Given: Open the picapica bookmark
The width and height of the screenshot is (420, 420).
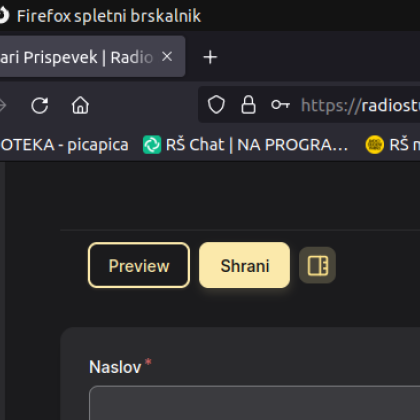Looking at the screenshot, I should [x=64, y=145].
